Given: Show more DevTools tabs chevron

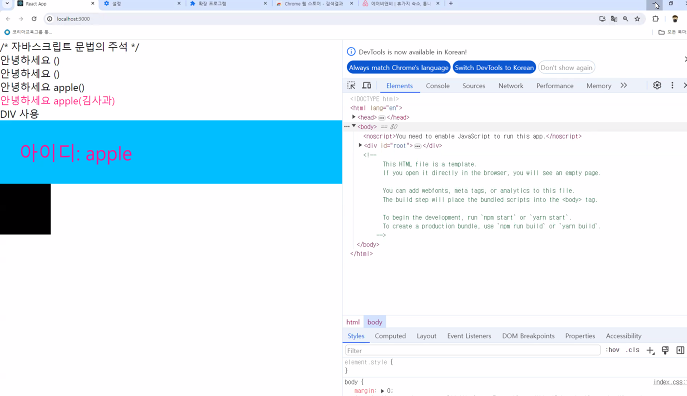Looking at the screenshot, I should (x=623, y=85).
